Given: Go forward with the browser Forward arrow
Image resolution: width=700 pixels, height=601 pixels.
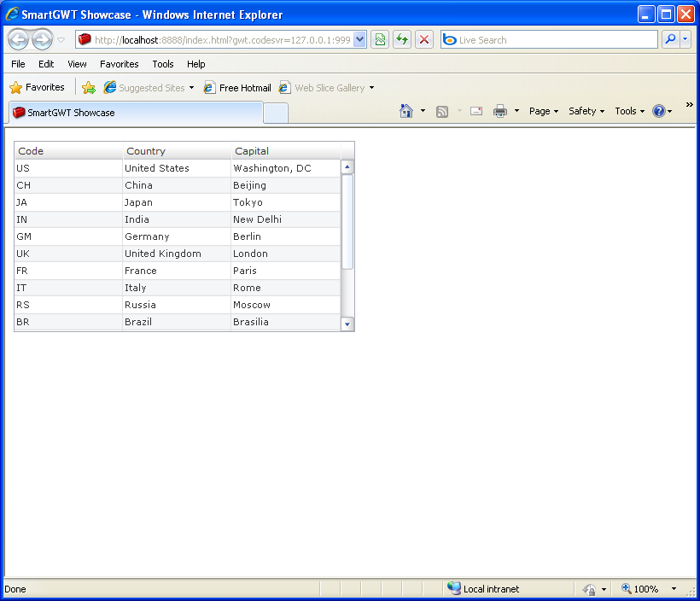Looking at the screenshot, I should pyautogui.click(x=43, y=40).
